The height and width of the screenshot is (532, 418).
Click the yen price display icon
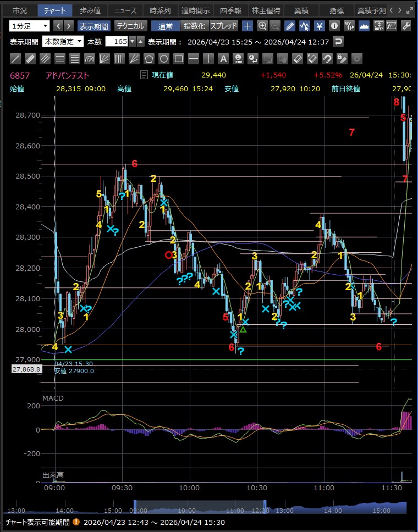pos(320,26)
